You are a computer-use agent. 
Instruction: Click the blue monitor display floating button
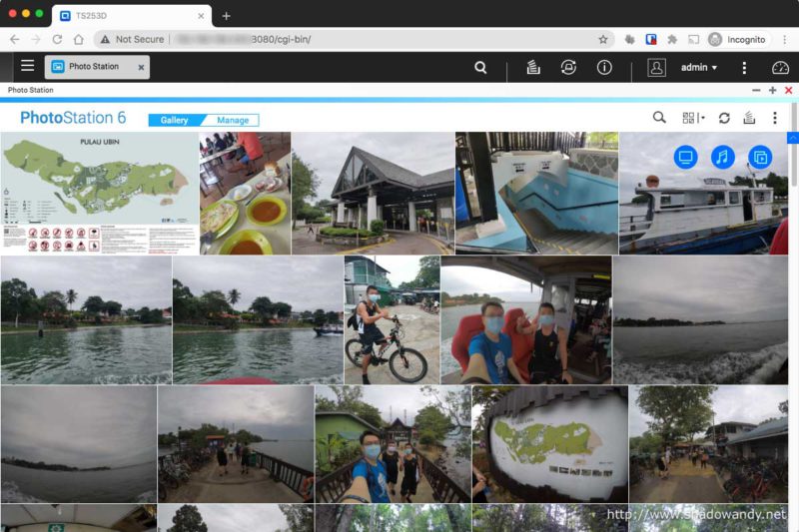(x=685, y=157)
